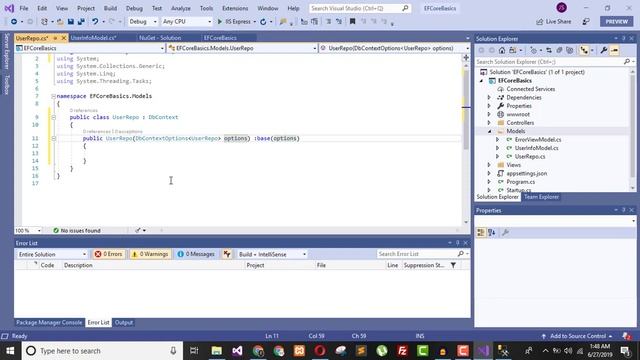Toggle the 0 Warnings filter
Viewport: 640px width, 360px height.
pyautogui.click(x=150, y=254)
